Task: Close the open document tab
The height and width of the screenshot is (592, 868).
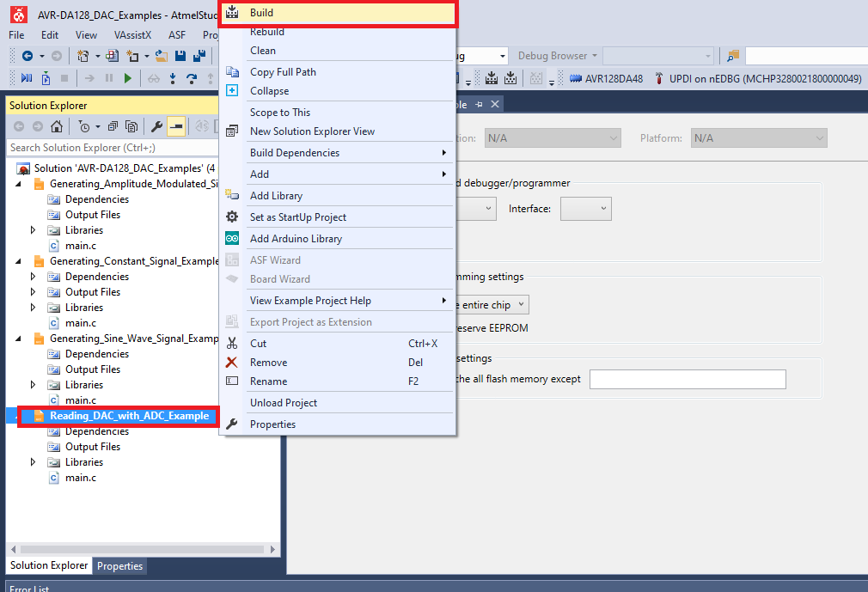Action: 495,104
